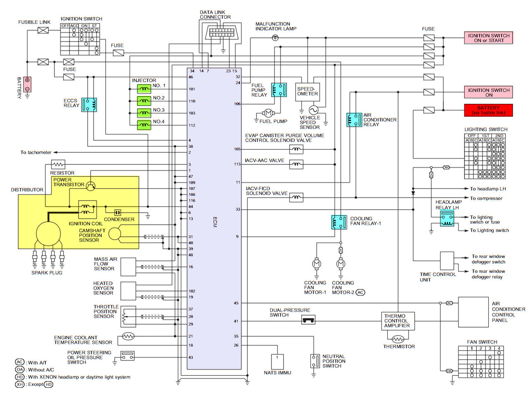
Task: Select the cooling fan motor-1 symbol
Action: click(317, 264)
